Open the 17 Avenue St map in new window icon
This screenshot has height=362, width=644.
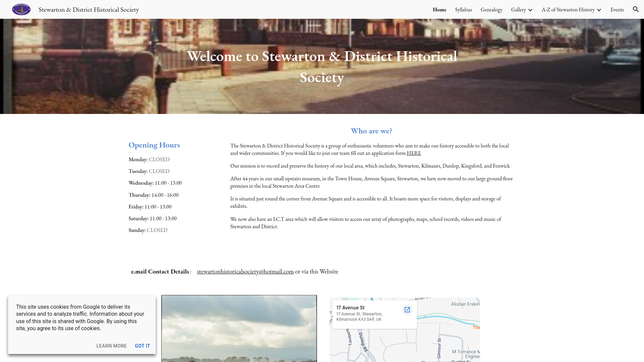407,310
